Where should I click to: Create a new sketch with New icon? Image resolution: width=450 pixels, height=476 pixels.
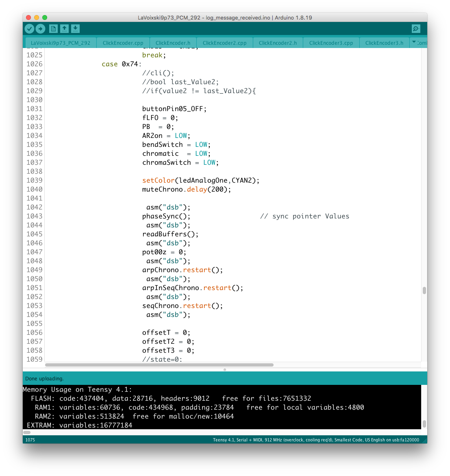53,28
